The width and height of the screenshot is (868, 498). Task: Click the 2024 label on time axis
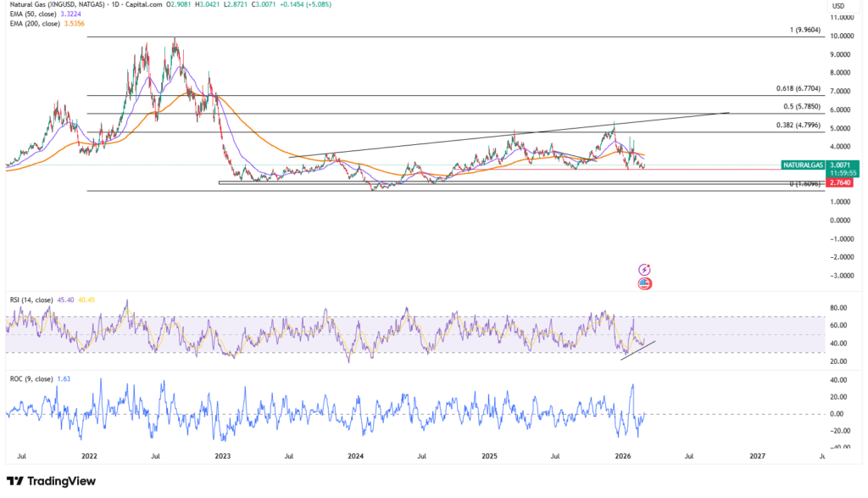355,456
